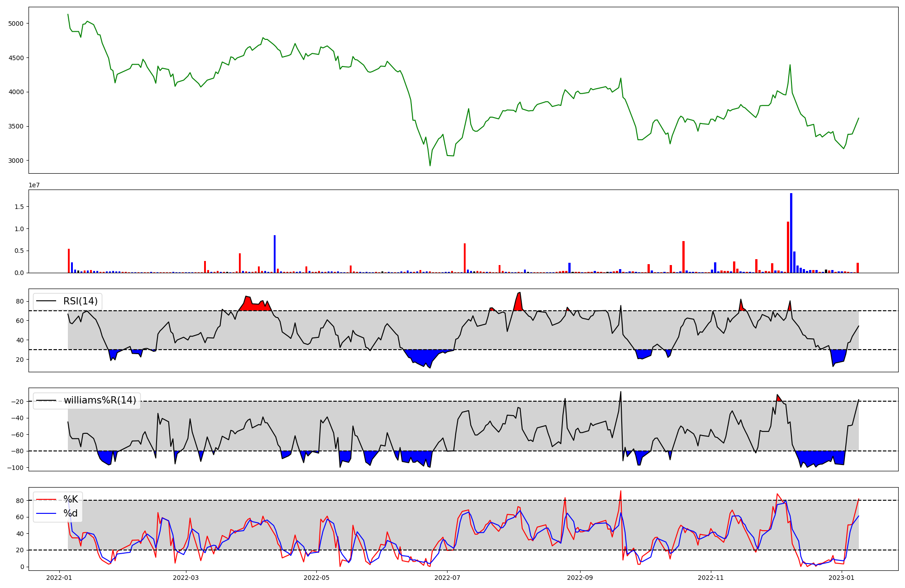Click the 2022-11 x-axis date label

click(711, 578)
